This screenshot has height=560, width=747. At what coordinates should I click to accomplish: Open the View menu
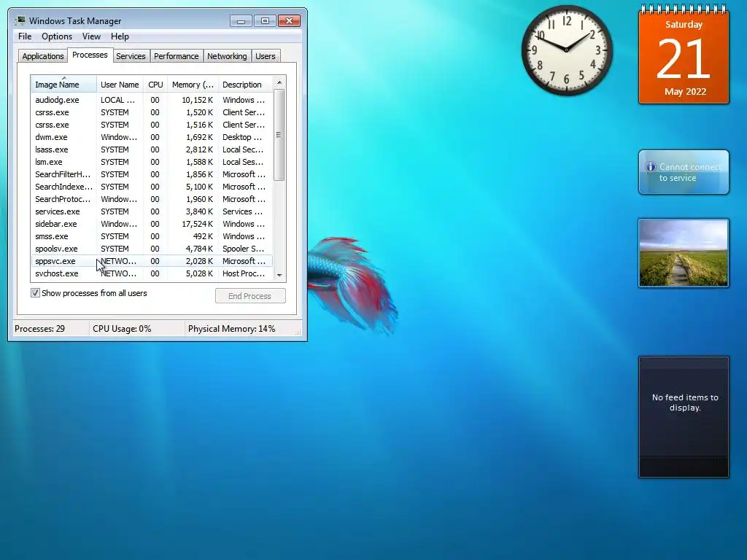(91, 36)
